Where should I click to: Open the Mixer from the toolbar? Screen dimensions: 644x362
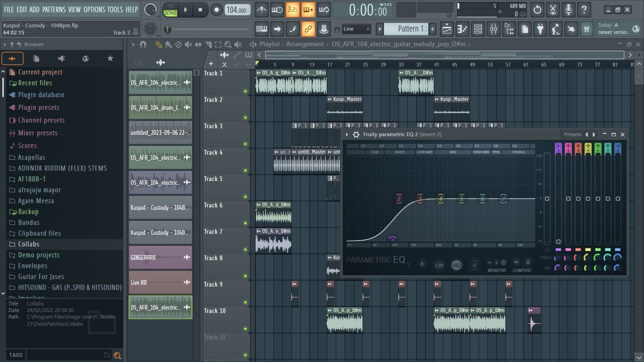[x=494, y=29]
